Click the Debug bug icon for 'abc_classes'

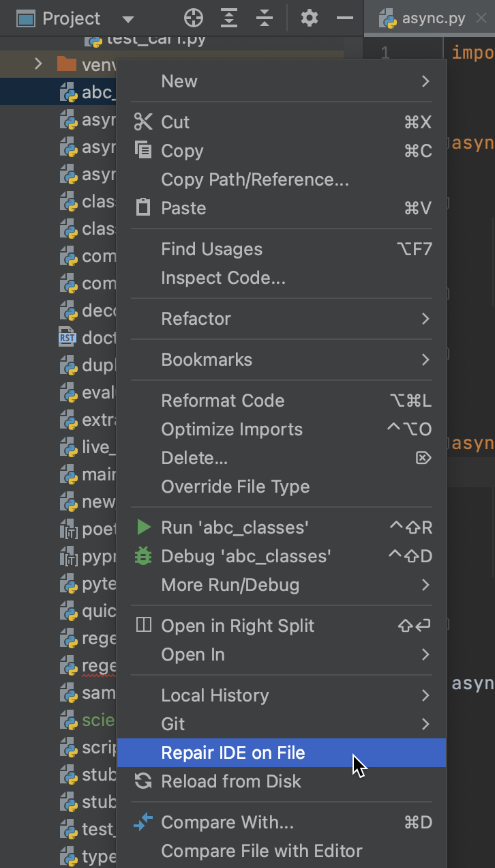(143, 555)
